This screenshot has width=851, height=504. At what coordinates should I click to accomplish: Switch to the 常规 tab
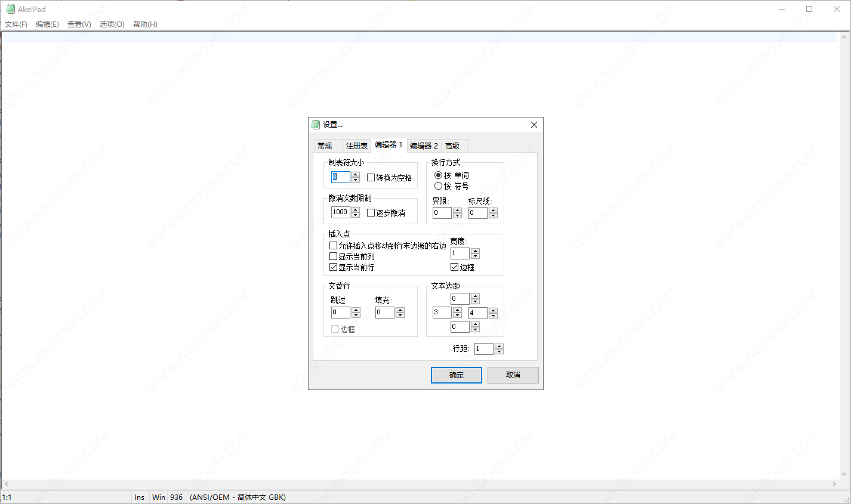point(327,146)
